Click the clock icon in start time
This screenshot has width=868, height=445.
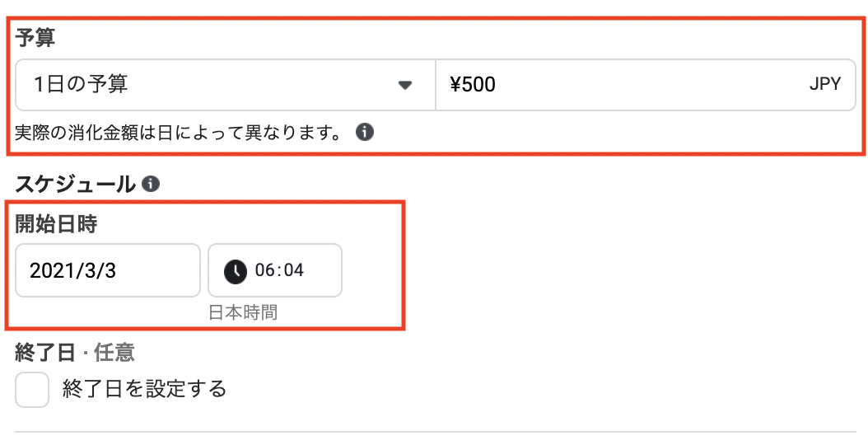(x=236, y=270)
